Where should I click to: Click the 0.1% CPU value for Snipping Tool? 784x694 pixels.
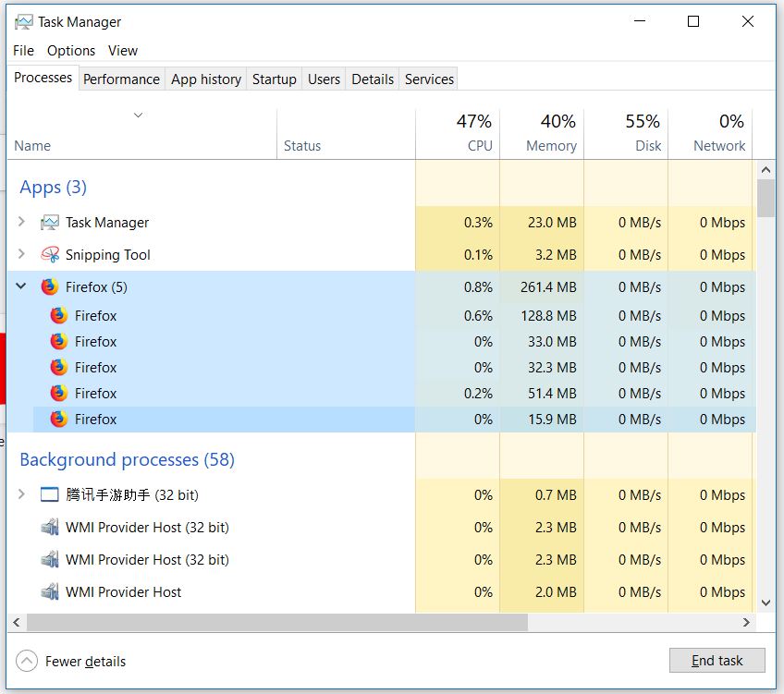pos(478,255)
